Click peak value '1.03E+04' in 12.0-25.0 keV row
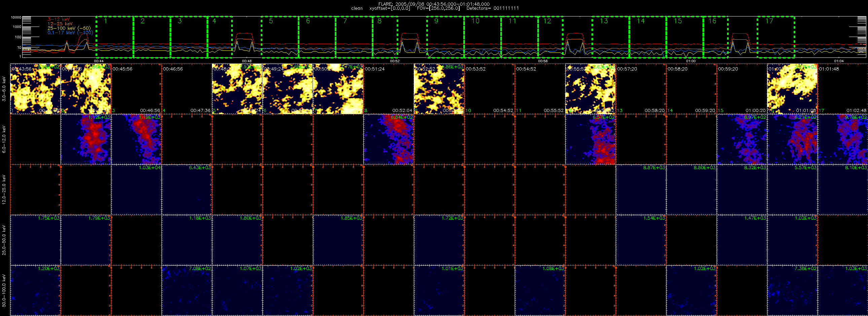Viewport: 868px width, 316px height. [150, 168]
